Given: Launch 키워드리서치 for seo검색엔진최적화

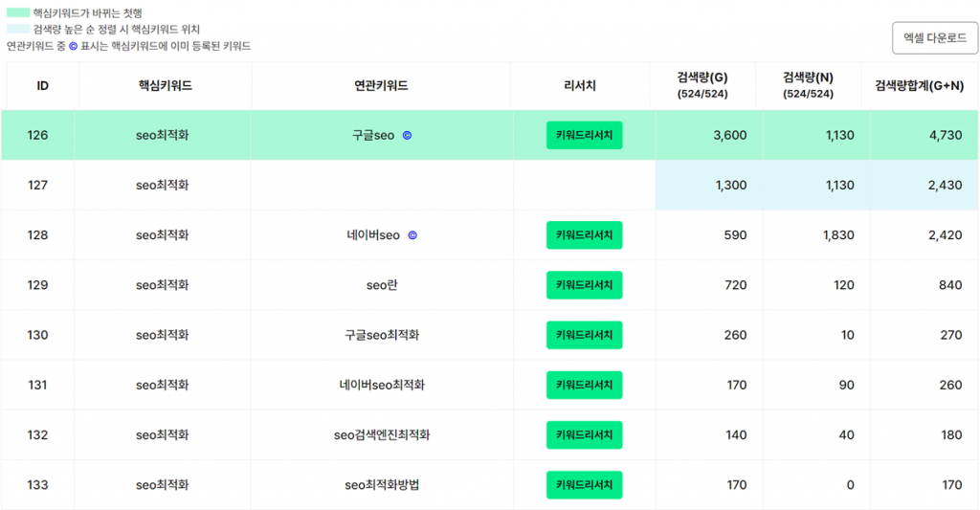Looking at the screenshot, I should click(584, 435).
